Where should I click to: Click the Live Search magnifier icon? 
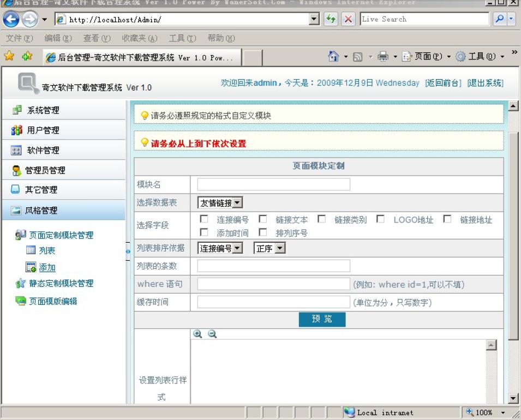coord(499,19)
